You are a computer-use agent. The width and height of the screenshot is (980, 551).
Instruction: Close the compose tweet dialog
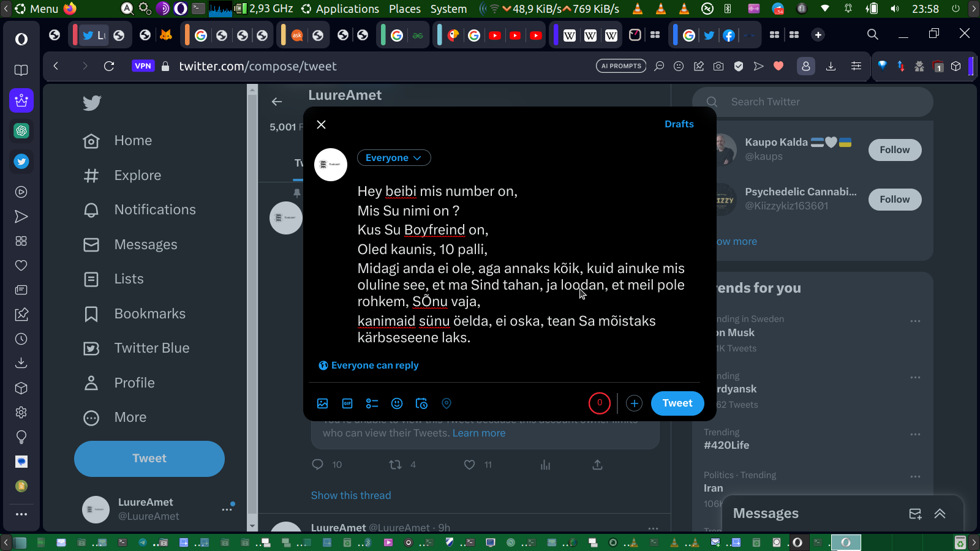point(321,124)
